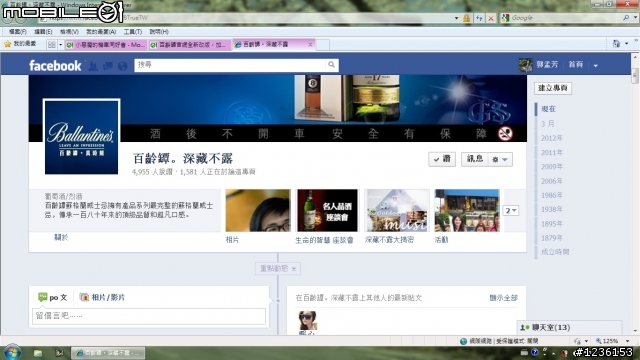This screenshot has height=360, width=640.
Task: Click the 顯示全部 link
Action: pyautogui.click(x=504, y=298)
